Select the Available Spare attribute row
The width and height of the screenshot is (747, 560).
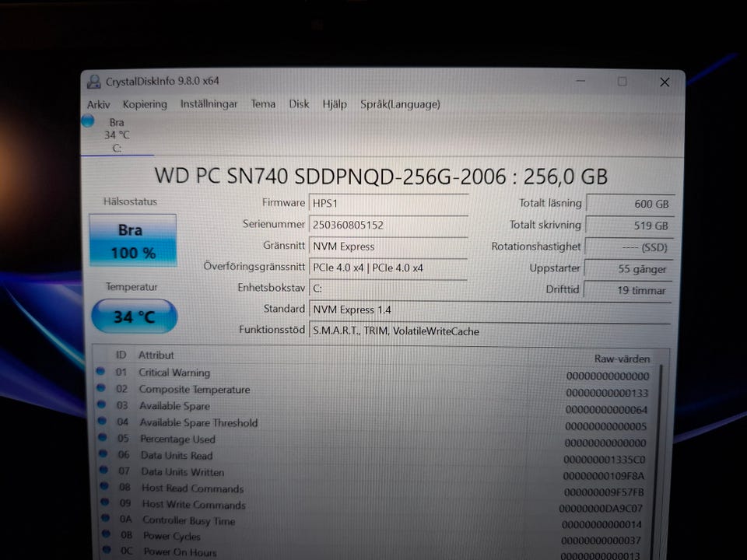374,408
